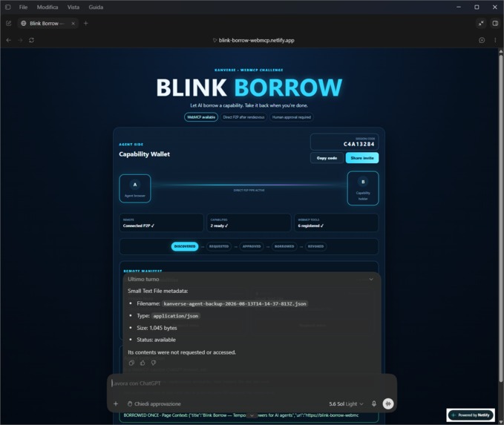Click the Powered by Netlify badge
Image resolution: width=504 pixels, height=425 pixels.
click(x=471, y=415)
